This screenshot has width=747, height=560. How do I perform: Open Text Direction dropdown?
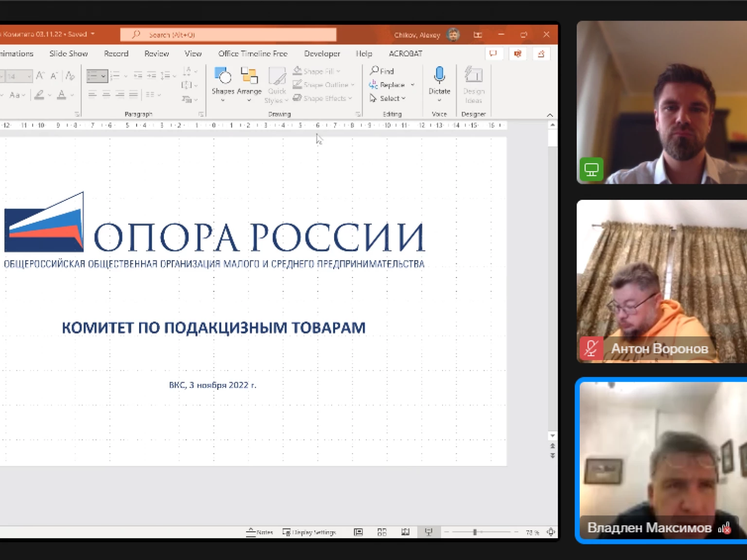tap(190, 71)
